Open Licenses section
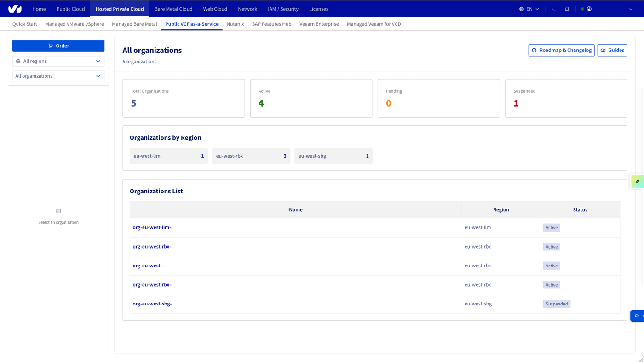The width and height of the screenshot is (644, 362). (319, 9)
